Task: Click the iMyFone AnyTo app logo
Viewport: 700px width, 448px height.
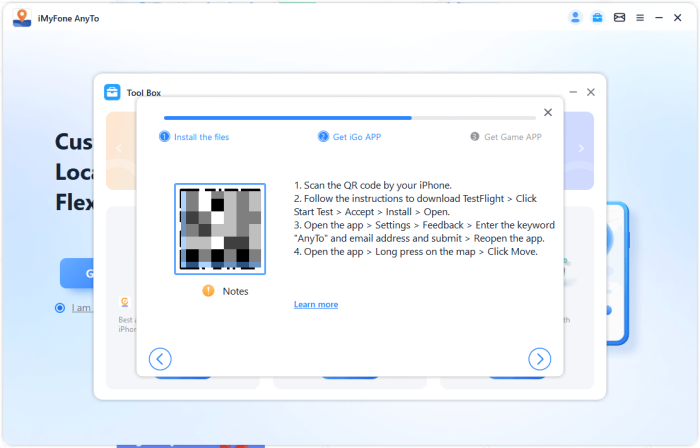Action: pos(21,18)
